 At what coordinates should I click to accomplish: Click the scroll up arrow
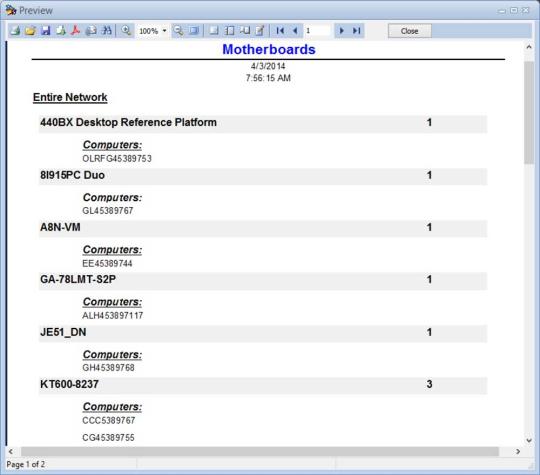529,47
